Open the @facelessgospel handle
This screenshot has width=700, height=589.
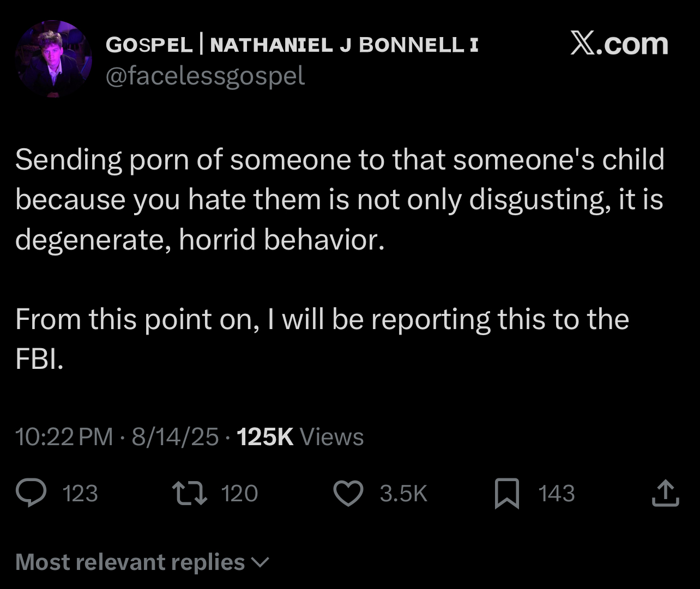point(205,77)
